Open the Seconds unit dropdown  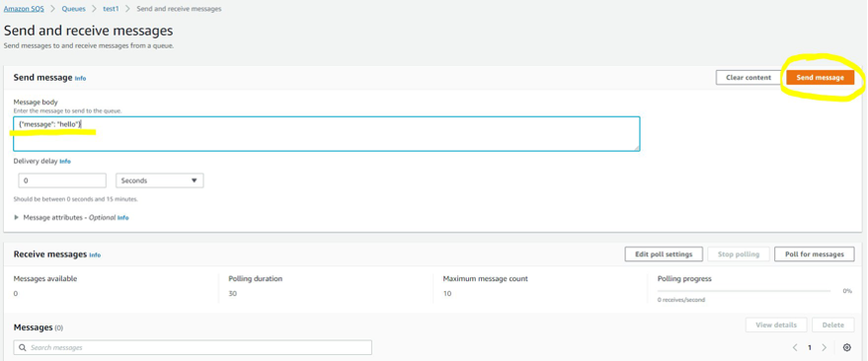(x=159, y=180)
